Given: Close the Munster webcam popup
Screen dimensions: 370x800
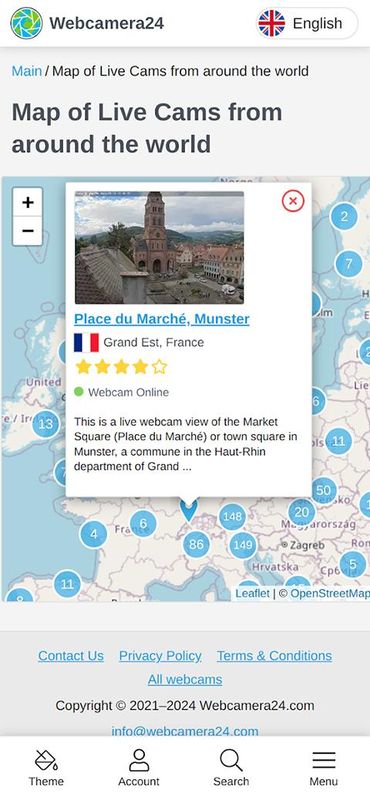Looking at the screenshot, I should [293, 201].
